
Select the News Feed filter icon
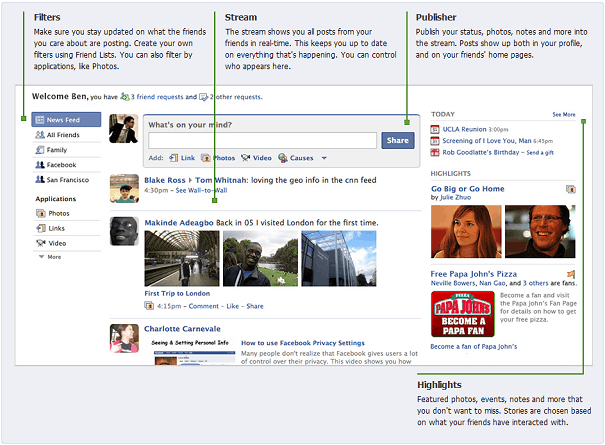point(40,120)
